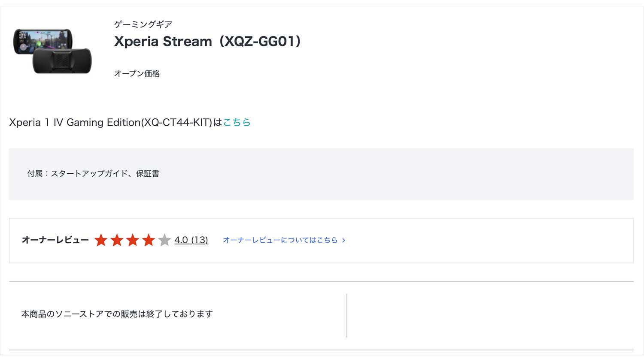Click the ゲーミングギア category label
This screenshot has height=362, width=644.
point(143,24)
